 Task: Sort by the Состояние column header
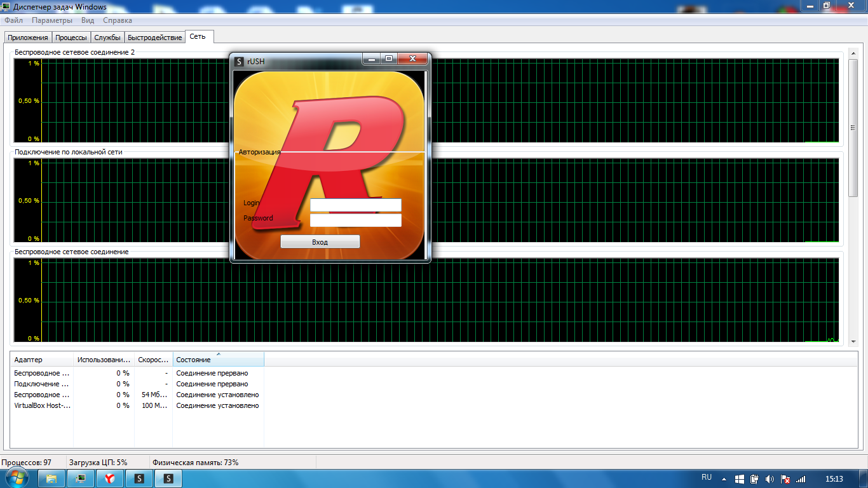[x=217, y=360]
